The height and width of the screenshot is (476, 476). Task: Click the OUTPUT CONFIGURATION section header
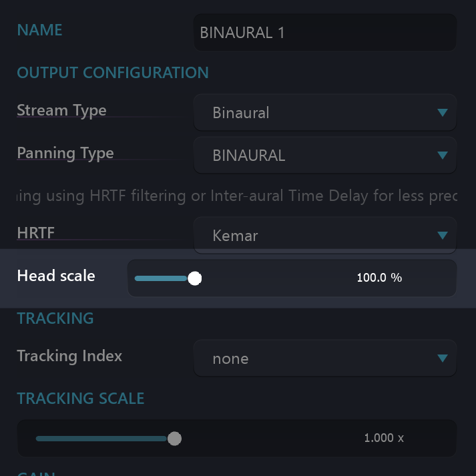pos(113,72)
